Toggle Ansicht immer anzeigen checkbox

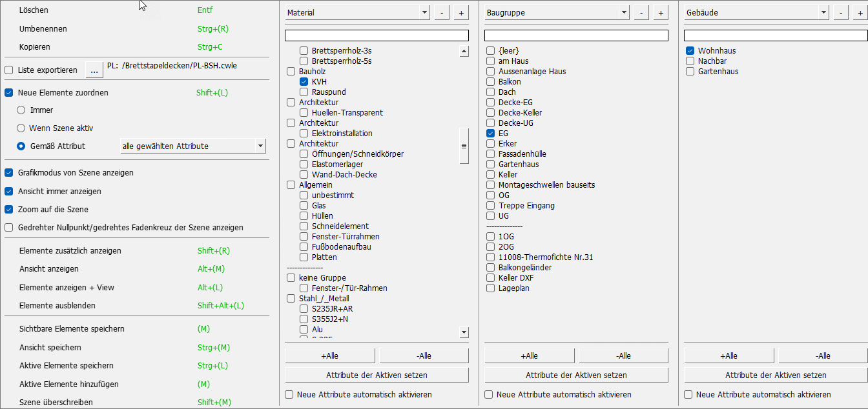(9, 192)
